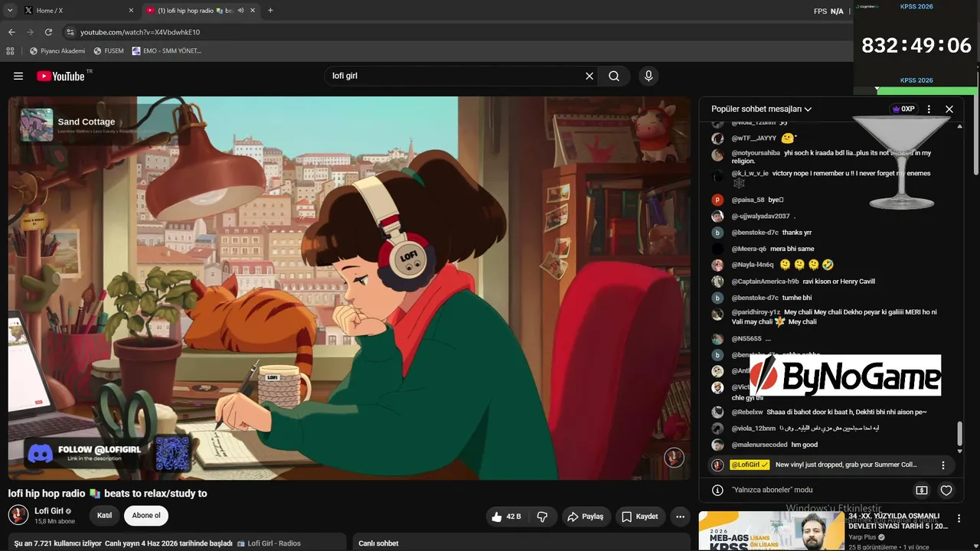Screen dimensions: 980x551
Task: Click the 'Sand Cottage' track title overlay
Action: 87,122
